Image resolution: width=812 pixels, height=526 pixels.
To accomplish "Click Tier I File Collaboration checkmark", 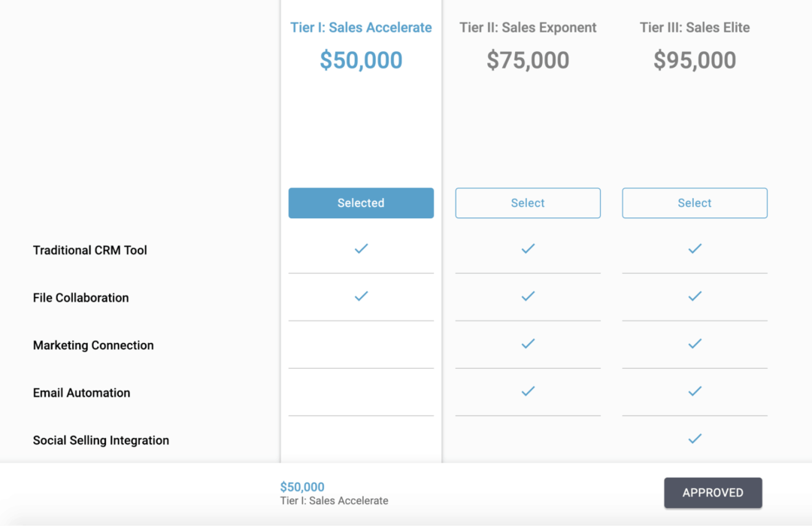I will (x=361, y=296).
